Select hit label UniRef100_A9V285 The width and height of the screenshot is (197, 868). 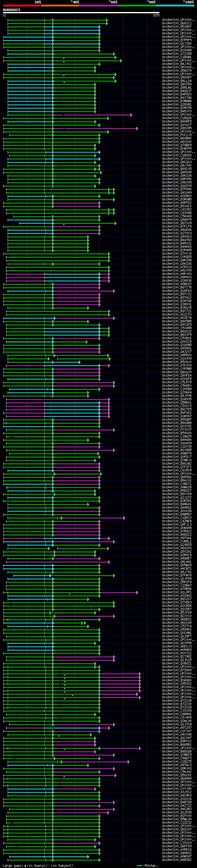pyautogui.click(x=177, y=128)
